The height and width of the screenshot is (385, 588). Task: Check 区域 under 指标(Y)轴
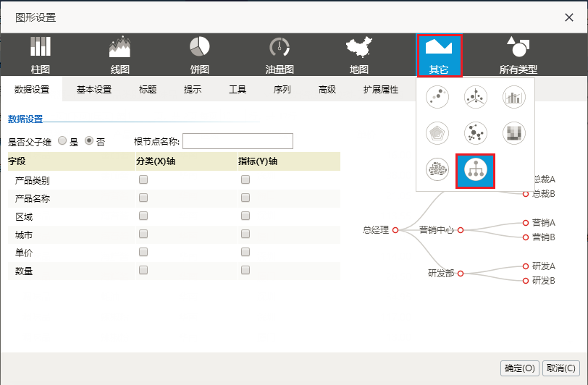pyautogui.click(x=245, y=216)
